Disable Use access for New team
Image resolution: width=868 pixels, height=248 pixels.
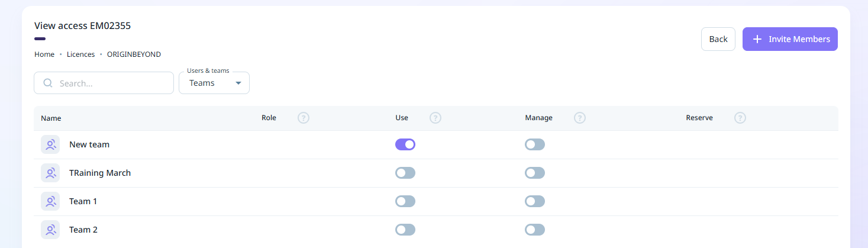405,144
